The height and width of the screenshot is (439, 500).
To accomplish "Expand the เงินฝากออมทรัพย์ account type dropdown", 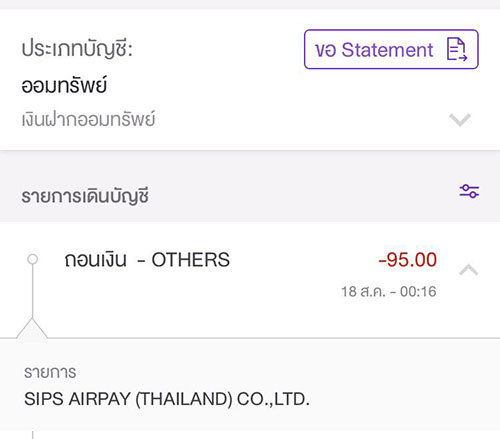I will 460,120.
